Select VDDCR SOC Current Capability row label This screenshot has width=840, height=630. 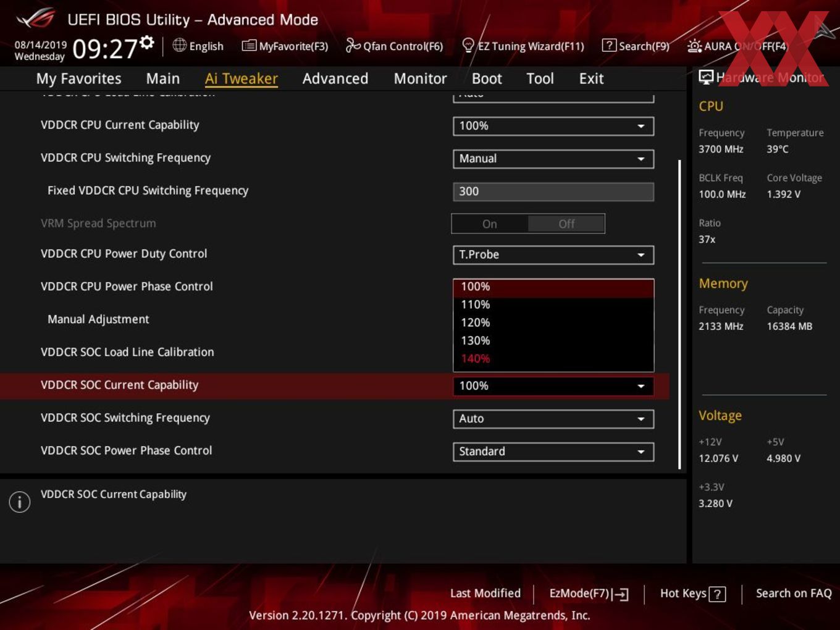click(119, 385)
